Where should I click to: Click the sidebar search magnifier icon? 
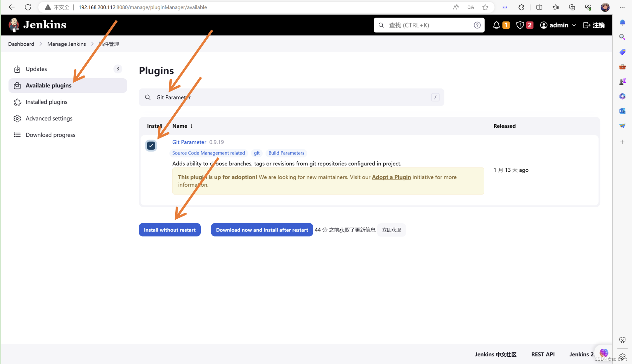(622, 37)
